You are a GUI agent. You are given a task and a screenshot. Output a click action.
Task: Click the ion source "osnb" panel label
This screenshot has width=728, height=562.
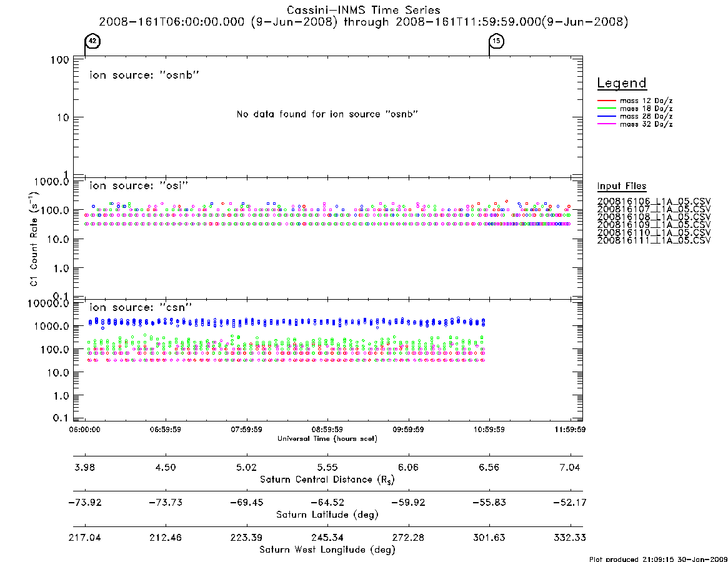(x=144, y=75)
